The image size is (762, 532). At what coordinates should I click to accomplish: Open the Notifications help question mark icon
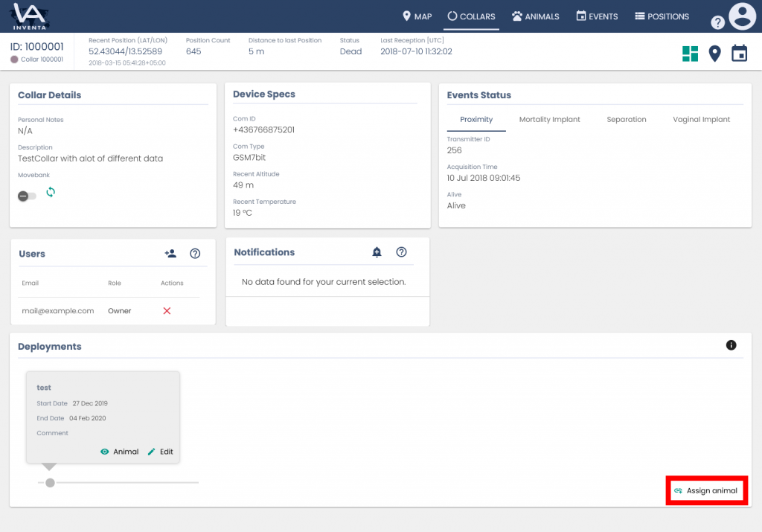402,252
